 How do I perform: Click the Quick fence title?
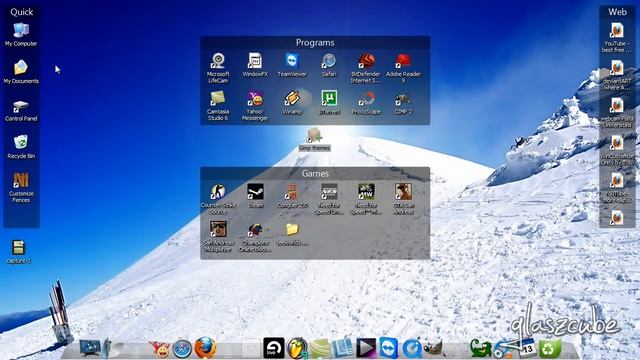[22, 12]
